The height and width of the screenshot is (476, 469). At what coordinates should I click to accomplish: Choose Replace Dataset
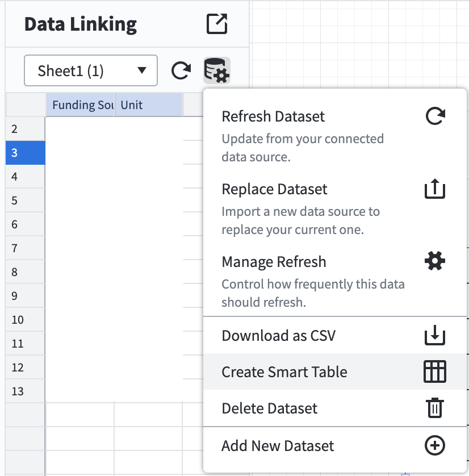click(274, 189)
